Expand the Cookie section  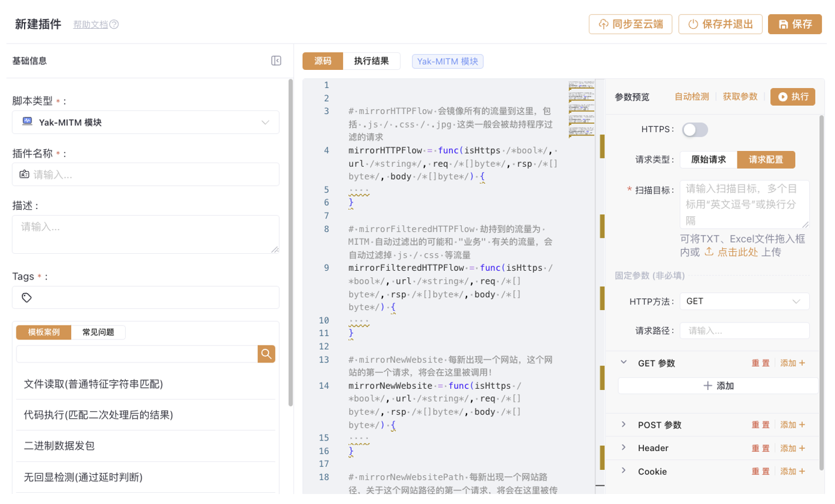pos(623,471)
